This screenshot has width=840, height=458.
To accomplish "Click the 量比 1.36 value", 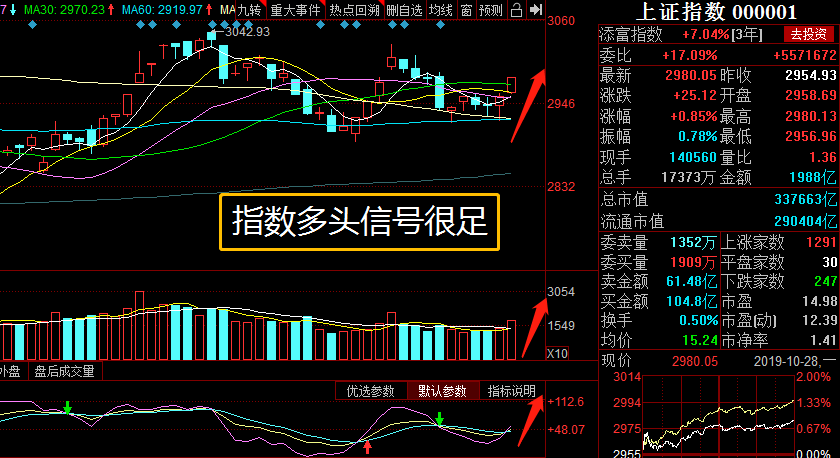I will pyautogui.click(x=824, y=157).
